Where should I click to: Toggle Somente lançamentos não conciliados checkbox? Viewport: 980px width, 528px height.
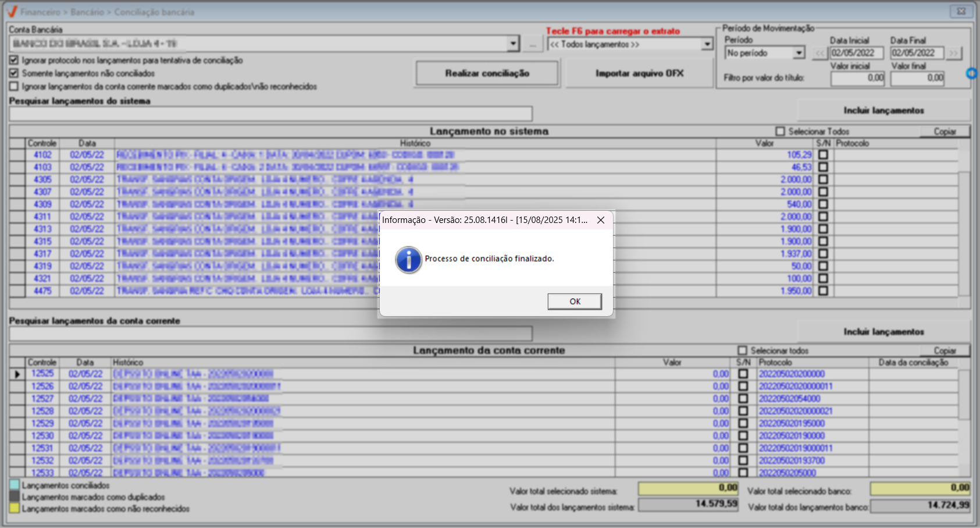(x=14, y=73)
